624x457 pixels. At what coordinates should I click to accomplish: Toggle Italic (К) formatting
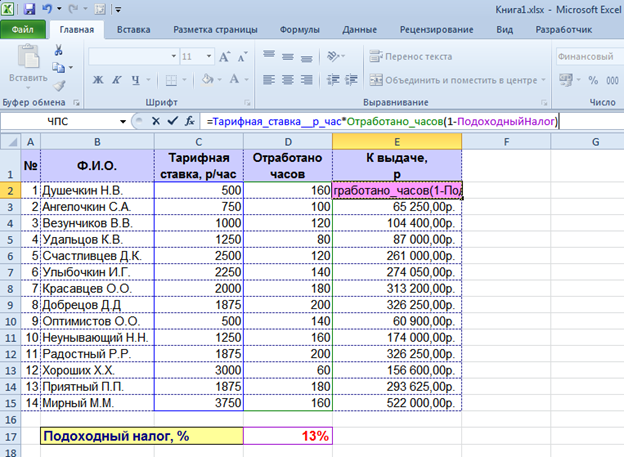[118, 81]
